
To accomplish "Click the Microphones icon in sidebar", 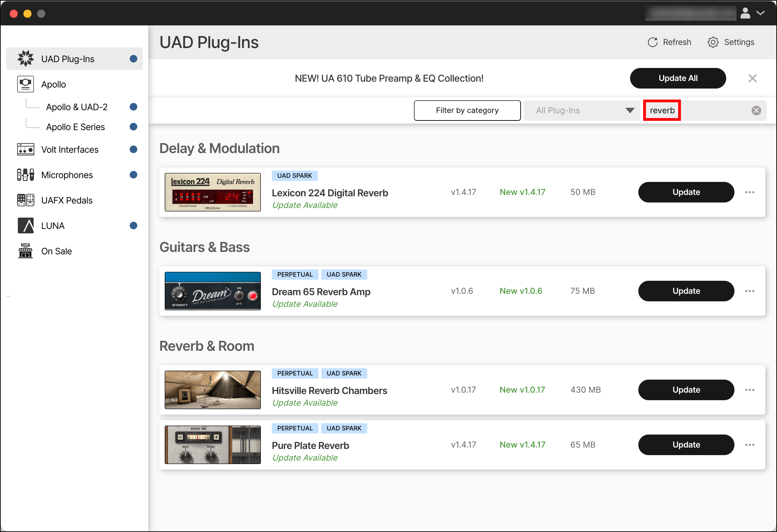I will pyautogui.click(x=26, y=175).
